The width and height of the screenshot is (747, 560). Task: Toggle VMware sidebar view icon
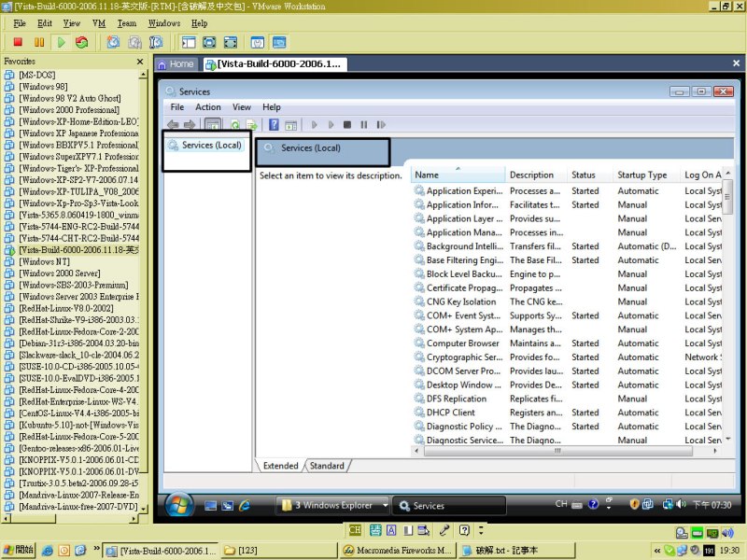tap(189, 42)
